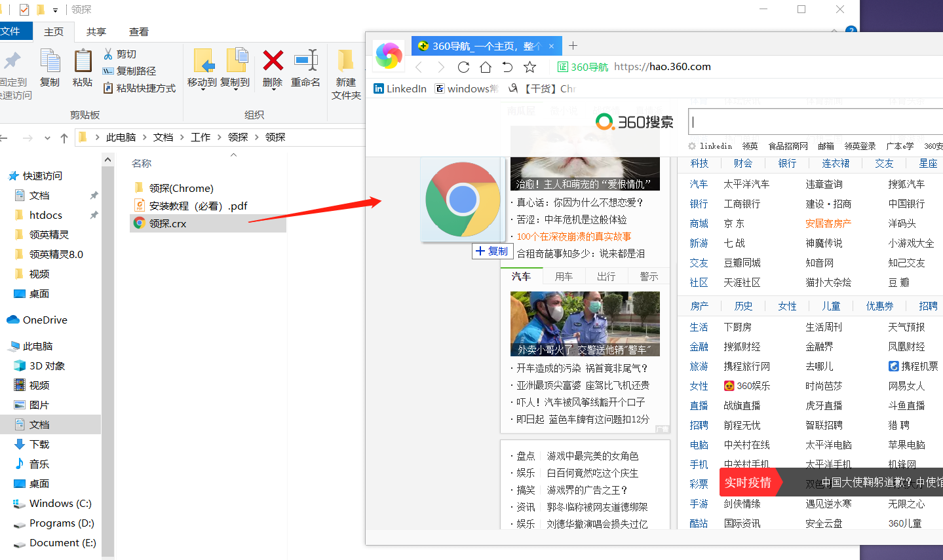The image size is (943, 560).
Task: Click the 360 browser logo icon
Action: (389, 56)
